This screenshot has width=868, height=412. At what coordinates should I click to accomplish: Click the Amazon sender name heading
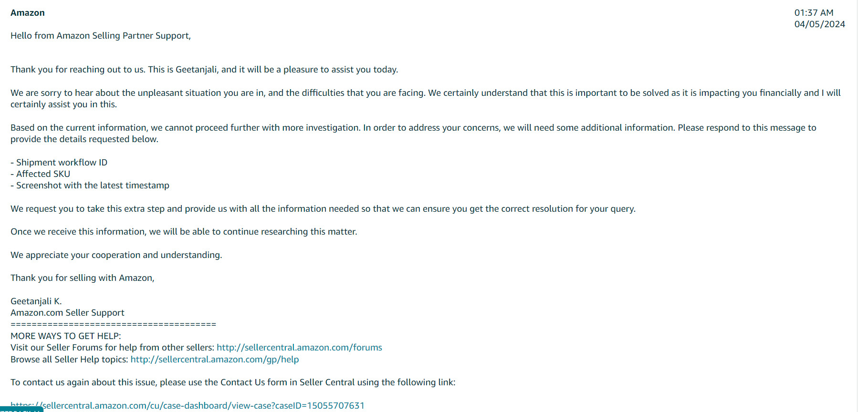[x=28, y=13]
